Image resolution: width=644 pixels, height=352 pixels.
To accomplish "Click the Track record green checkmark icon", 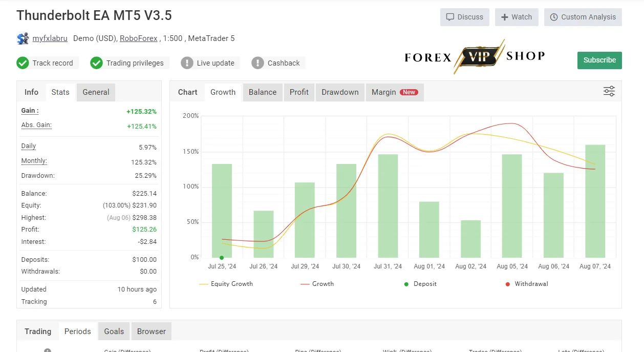I will click(x=23, y=63).
